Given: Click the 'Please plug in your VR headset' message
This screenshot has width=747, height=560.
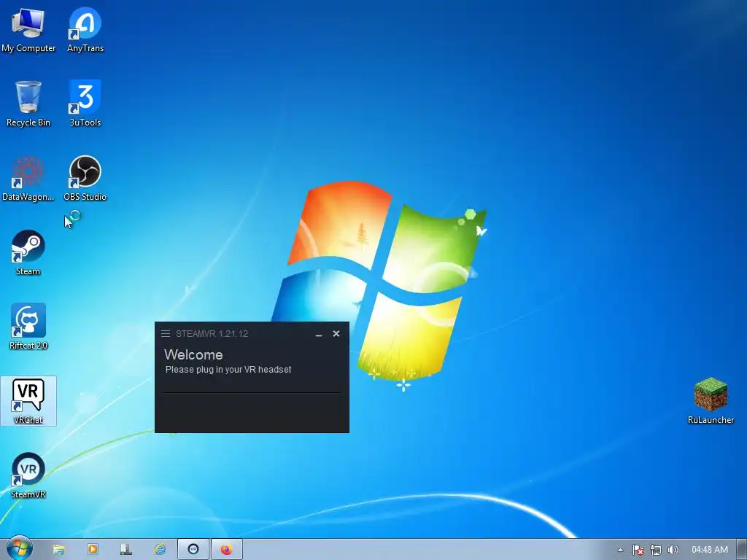Looking at the screenshot, I should [228, 370].
